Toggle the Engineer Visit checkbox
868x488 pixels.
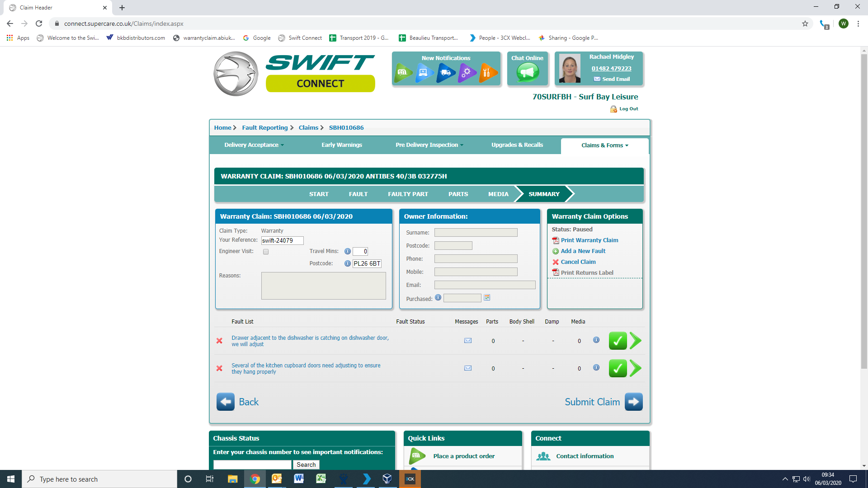click(266, 252)
